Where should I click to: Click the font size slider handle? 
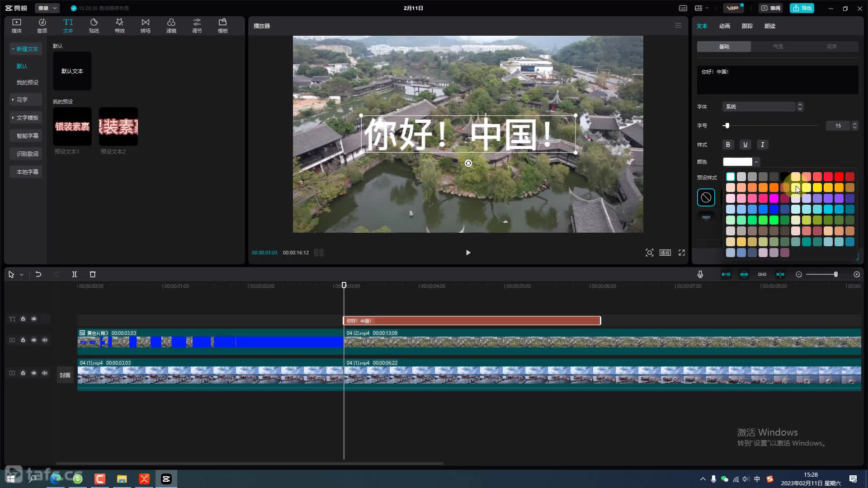pyautogui.click(x=727, y=126)
